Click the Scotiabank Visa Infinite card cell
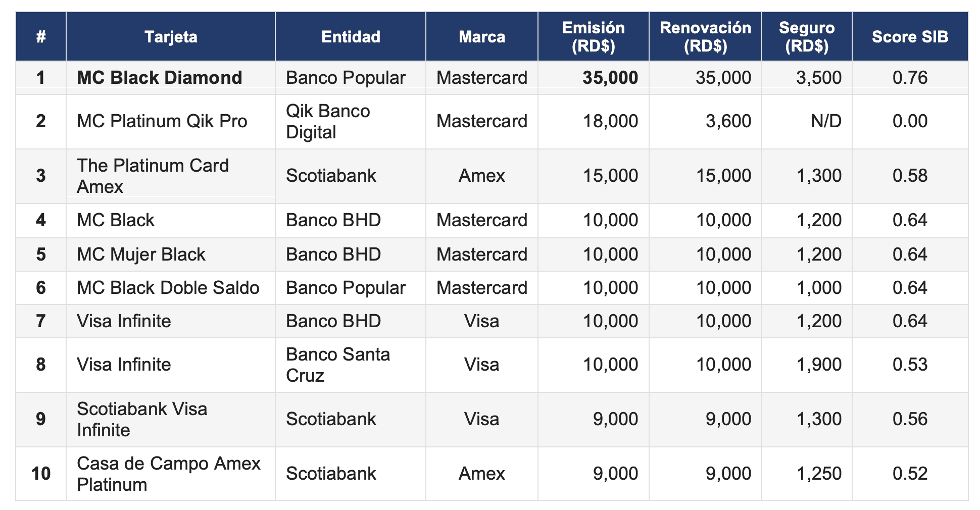Screen dimensions: 980x510 142,419
